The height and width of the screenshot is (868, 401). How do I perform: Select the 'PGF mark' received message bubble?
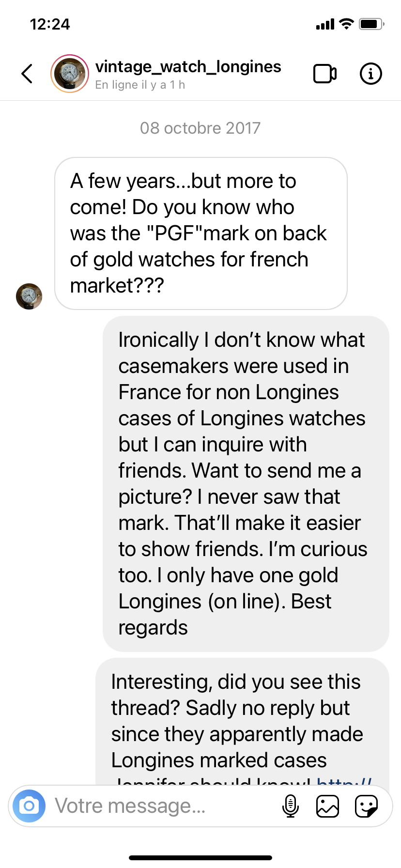(x=201, y=233)
